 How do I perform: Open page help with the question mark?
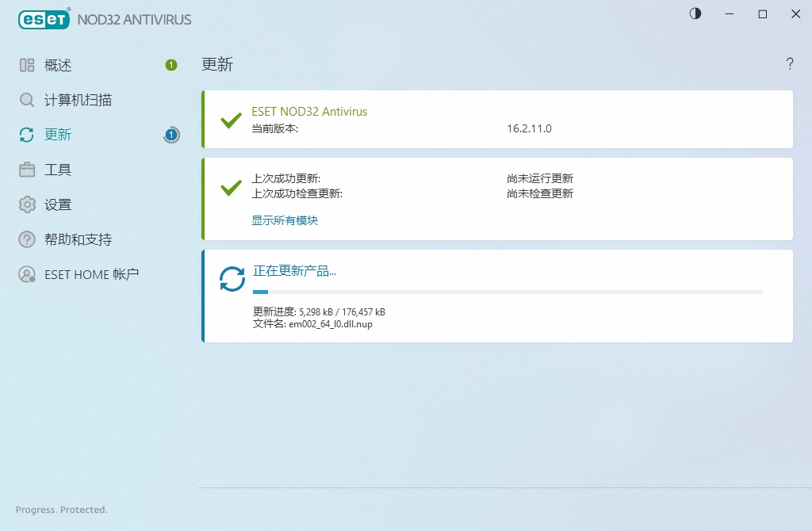[790, 64]
